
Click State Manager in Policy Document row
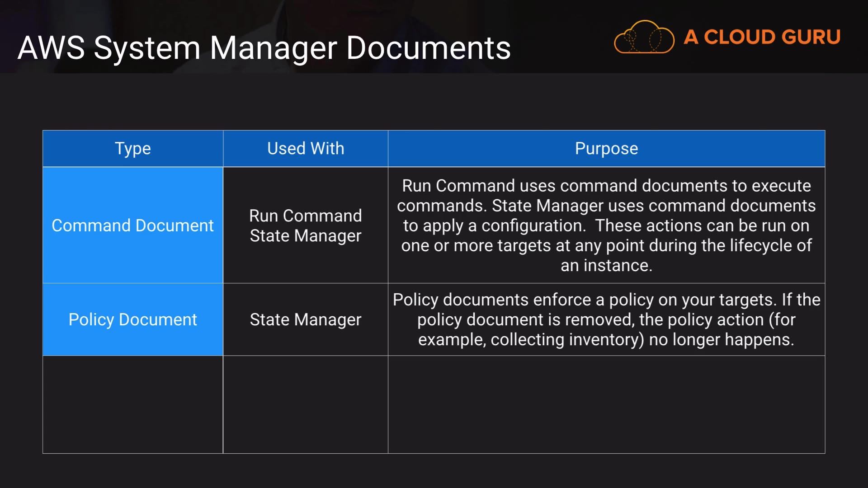(x=306, y=319)
